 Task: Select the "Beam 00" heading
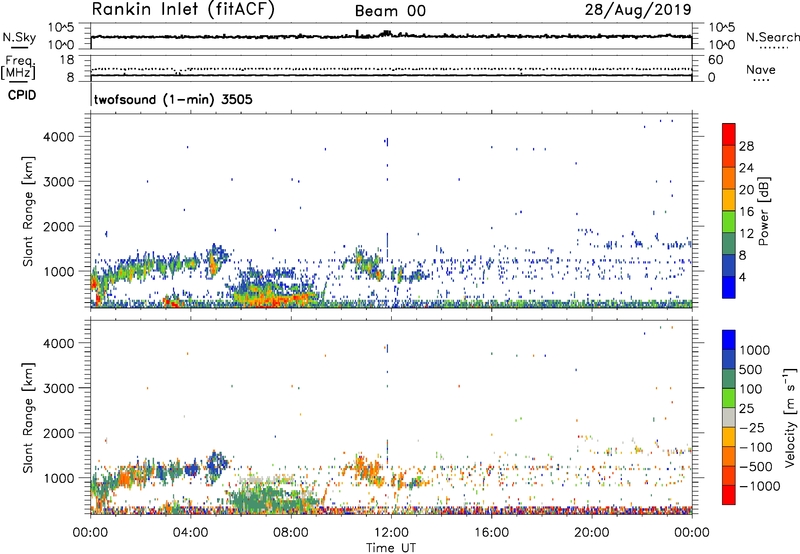pos(390,11)
